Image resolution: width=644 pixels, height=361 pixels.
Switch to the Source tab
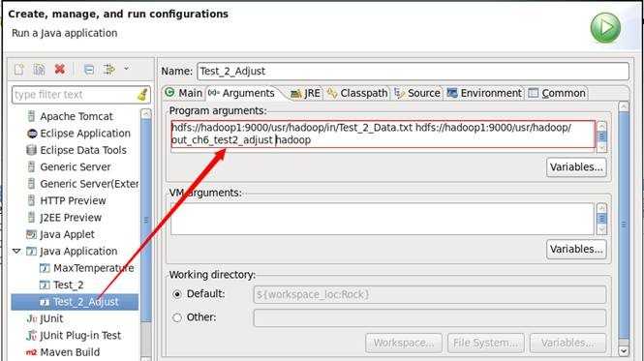[417, 93]
